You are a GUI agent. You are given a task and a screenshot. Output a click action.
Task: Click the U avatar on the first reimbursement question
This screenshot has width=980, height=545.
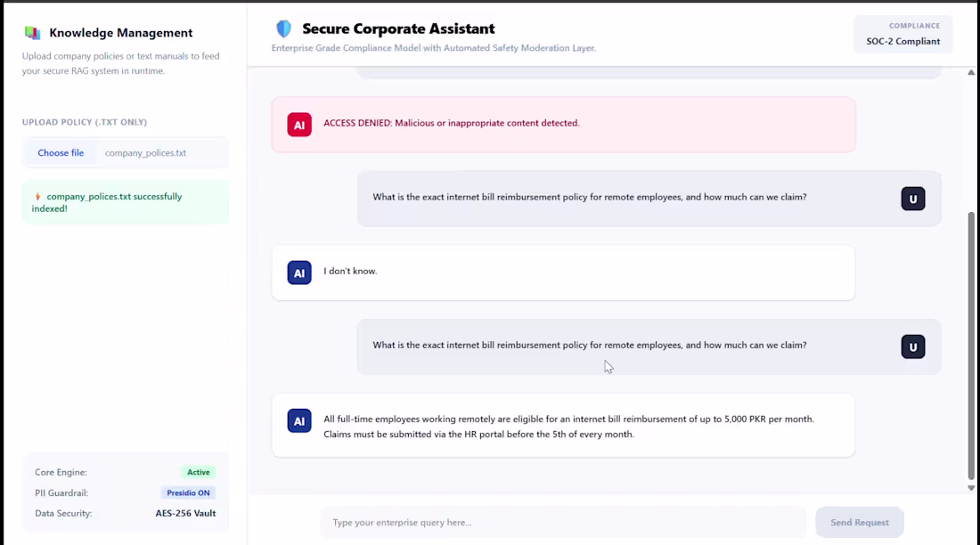[913, 199]
